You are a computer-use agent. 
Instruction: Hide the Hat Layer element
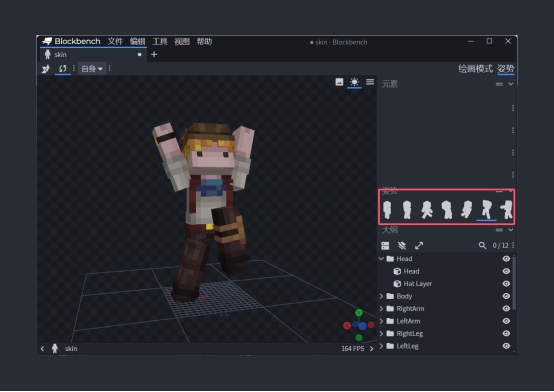pyautogui.click(x=506, y=283)
